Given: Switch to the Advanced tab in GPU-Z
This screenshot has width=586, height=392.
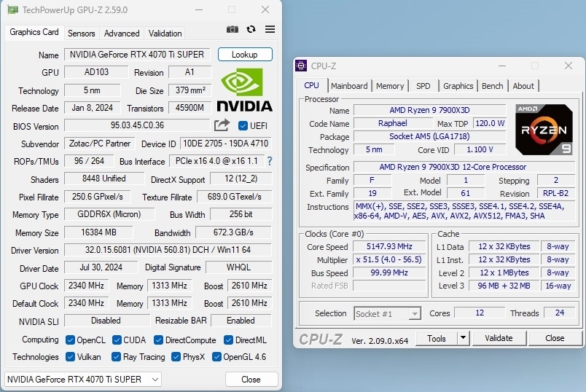Looking at the screenshot, I should click(122, 34).
